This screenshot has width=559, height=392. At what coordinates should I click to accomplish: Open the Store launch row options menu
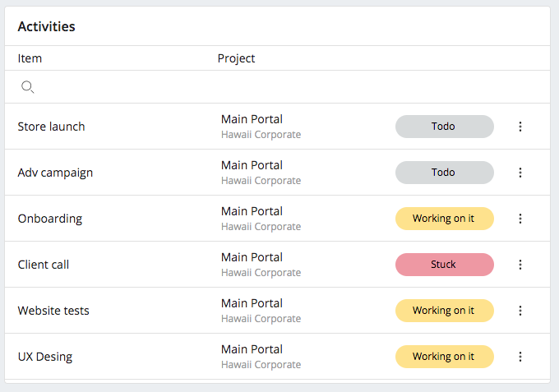coord(520,127)
